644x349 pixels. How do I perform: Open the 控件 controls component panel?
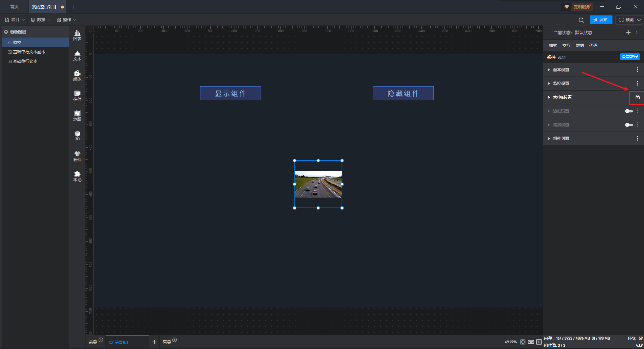click(77, 96)
